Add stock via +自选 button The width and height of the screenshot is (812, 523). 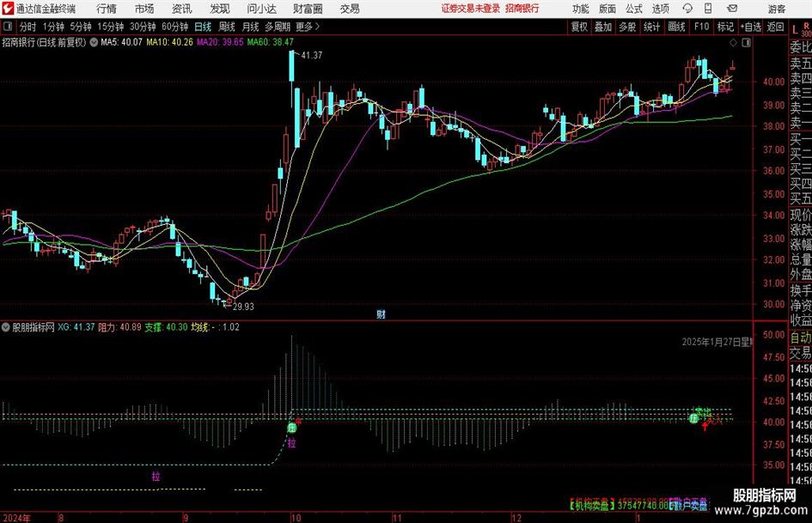coord(750,27)
